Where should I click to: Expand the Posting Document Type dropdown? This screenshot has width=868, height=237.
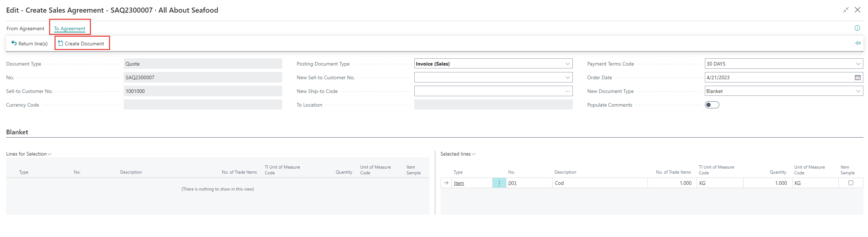[x=567, y=64]
